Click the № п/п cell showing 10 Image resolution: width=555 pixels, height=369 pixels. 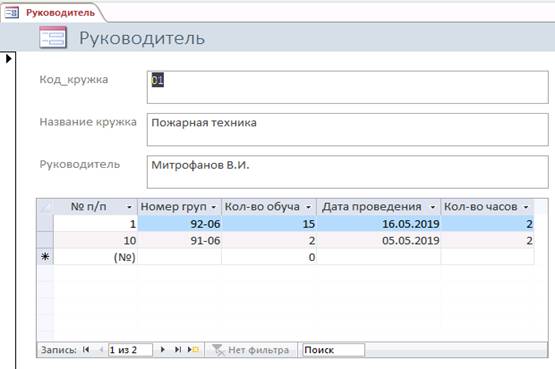click(96, 241)
